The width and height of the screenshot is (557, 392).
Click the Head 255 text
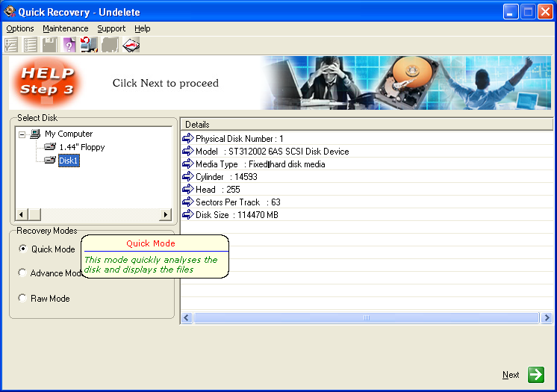coord(218,190)
